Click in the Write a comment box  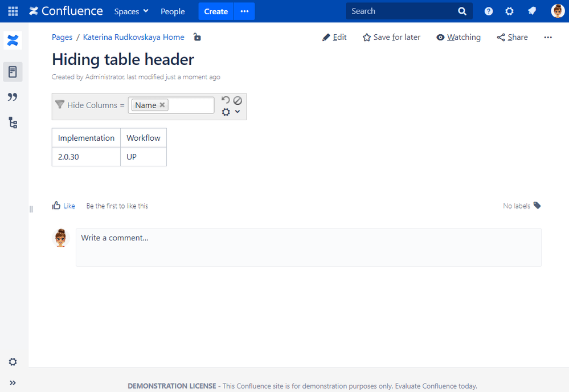pyautogui.click(x=309, y=247)
